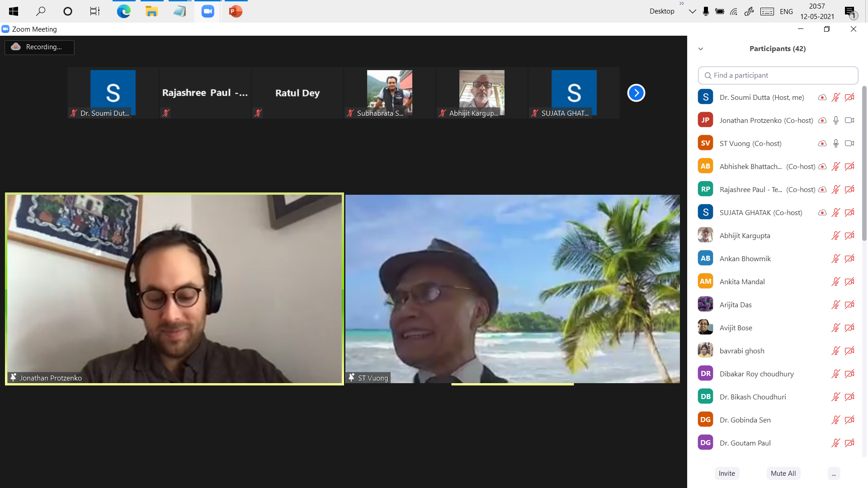The width and height of the screenshot is (868, 488).
Task: Open File Explorer from taskbar
Action: point(151,11)
